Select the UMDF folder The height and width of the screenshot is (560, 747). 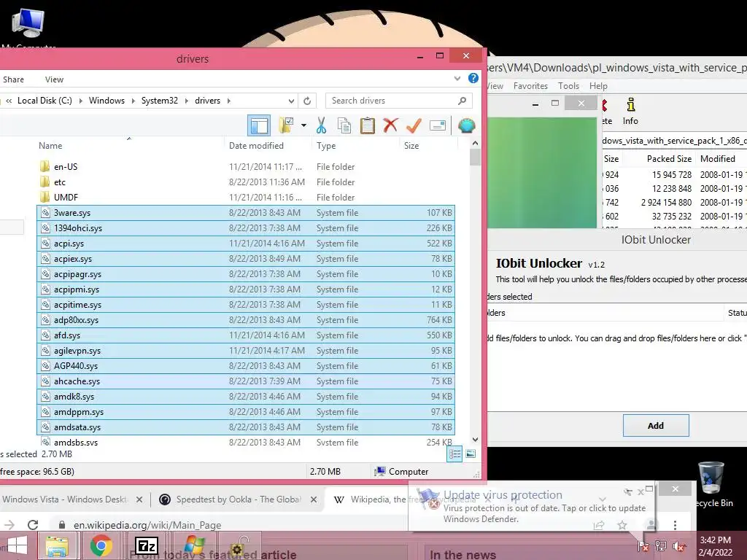coord(246,197)
